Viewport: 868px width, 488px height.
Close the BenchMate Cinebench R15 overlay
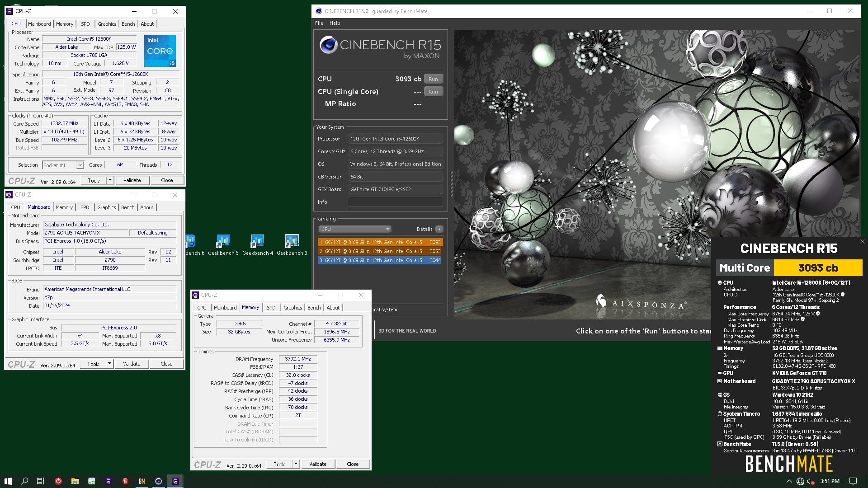(x=862, y=242)
